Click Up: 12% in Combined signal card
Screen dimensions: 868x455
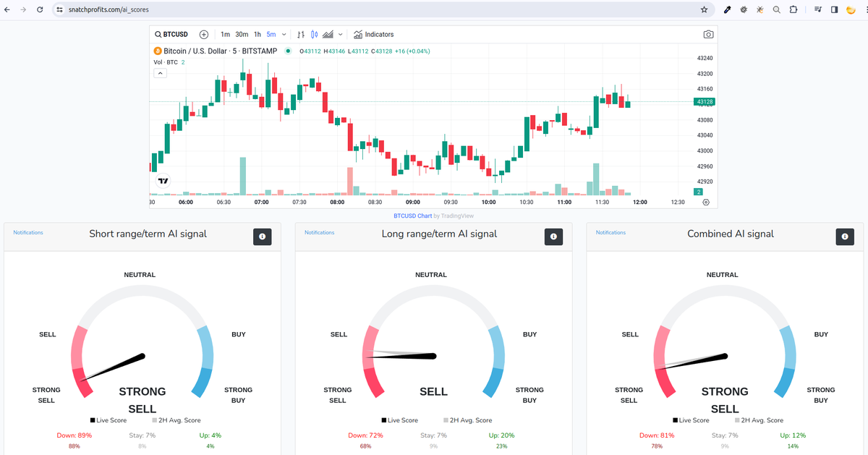point(793,435)
